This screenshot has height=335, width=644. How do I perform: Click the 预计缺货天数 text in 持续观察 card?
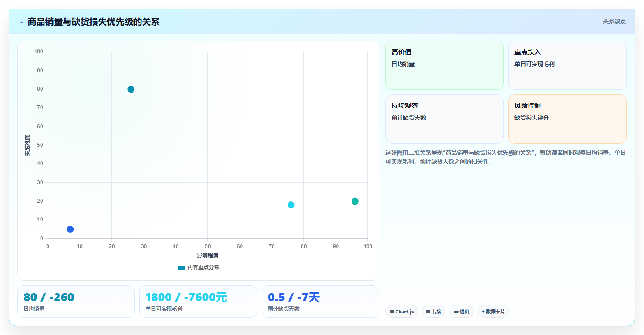click(409, 118)
